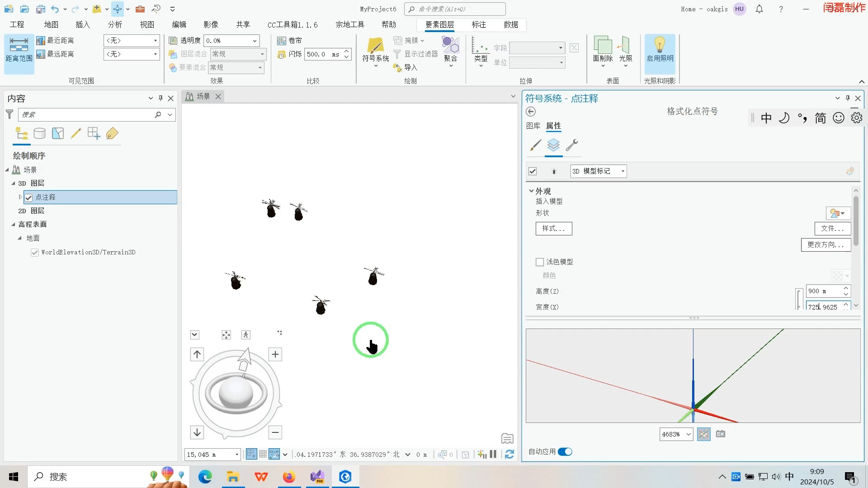This screenshot has width=868, height=488.
Task: Switch to the 图库 gallery tab
Action: point(533,126)
